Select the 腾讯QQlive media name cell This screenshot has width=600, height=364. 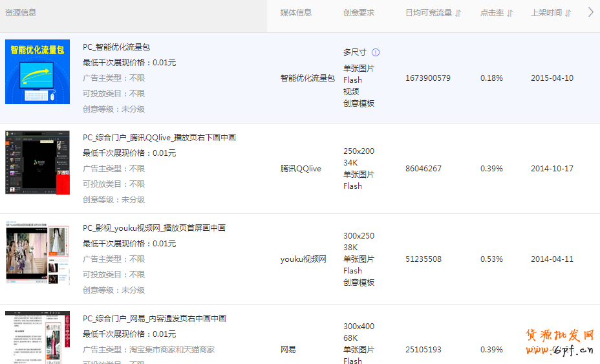(301, 169)
